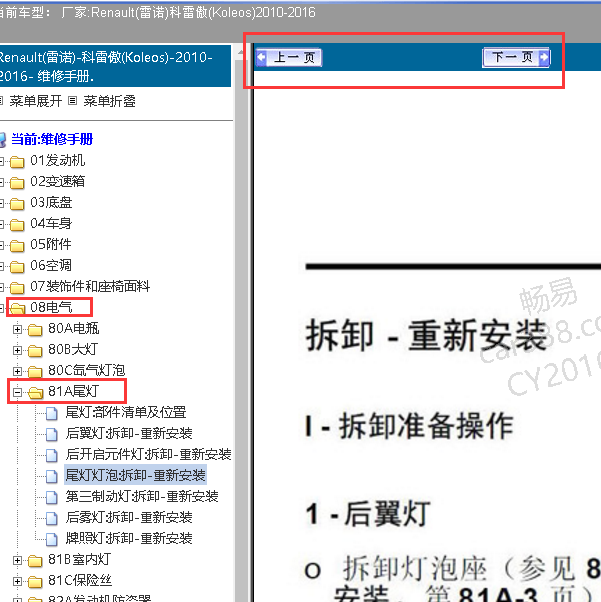The image size is (601, 602).
Task: Expand the 80A电瓶 tree node
Action: pyautogui.click(x=17, y=329)
